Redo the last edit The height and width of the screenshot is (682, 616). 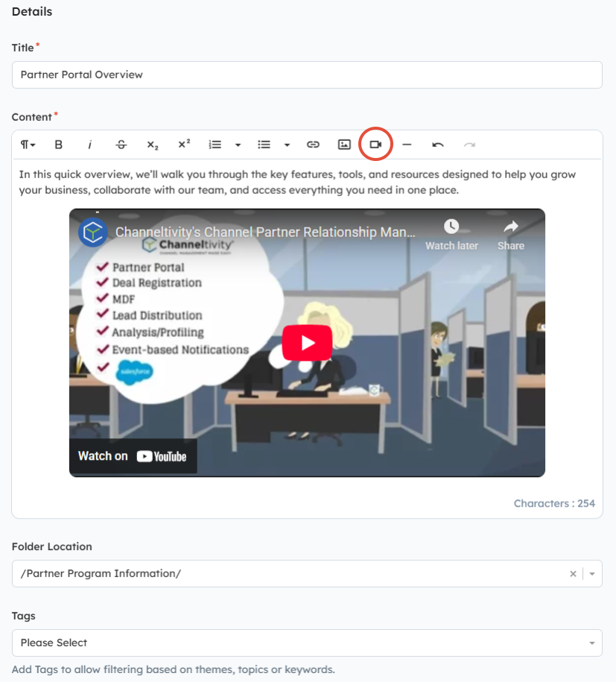(x=469, y=145)
